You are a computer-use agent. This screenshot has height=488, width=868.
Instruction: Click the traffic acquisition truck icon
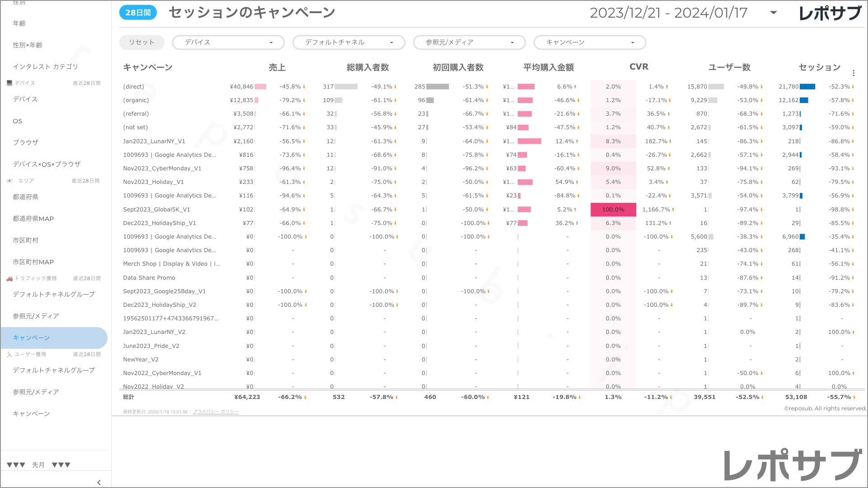tap(9, 278)
